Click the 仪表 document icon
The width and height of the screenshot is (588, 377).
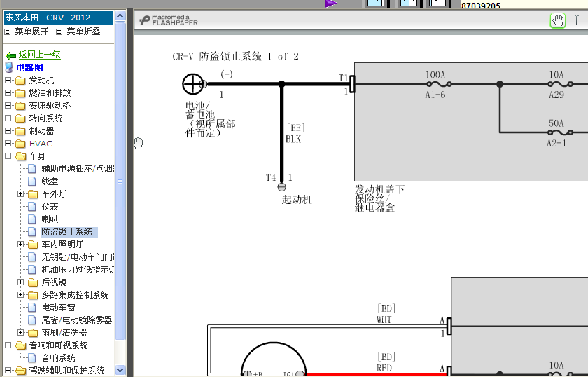click(x=32, y=207)
